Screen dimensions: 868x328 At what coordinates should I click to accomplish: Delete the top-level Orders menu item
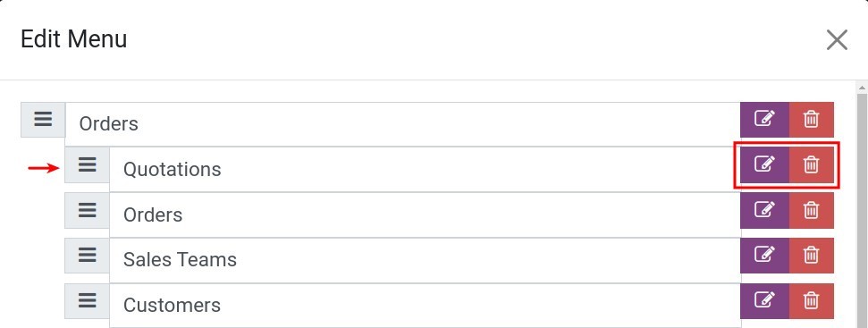click(x=811, y=120)
